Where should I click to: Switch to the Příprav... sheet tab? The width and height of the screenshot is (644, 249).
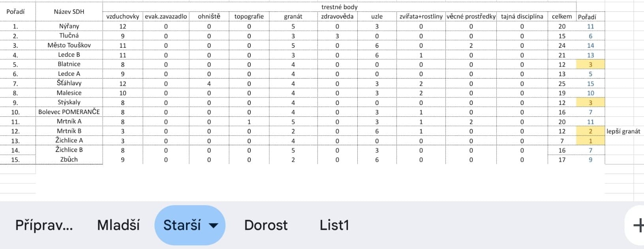(44, 225)
